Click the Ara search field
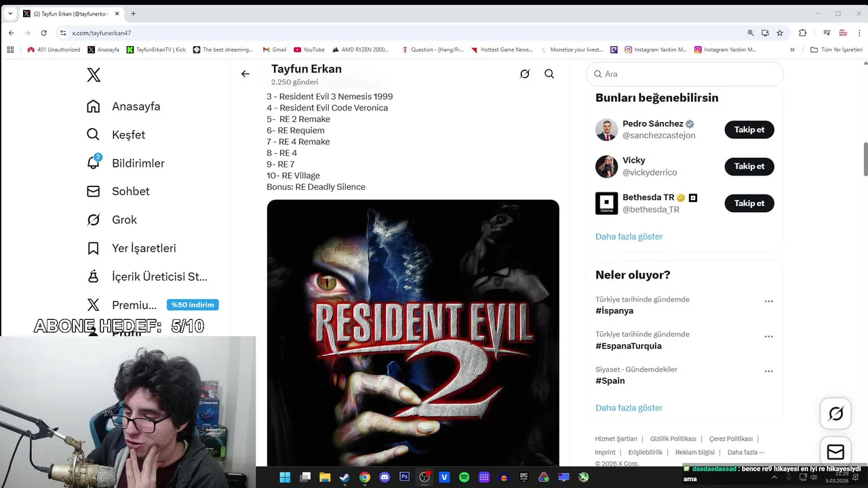Image resolution: width=868 pixels, height=488 pixels. (x=685, y=74)
